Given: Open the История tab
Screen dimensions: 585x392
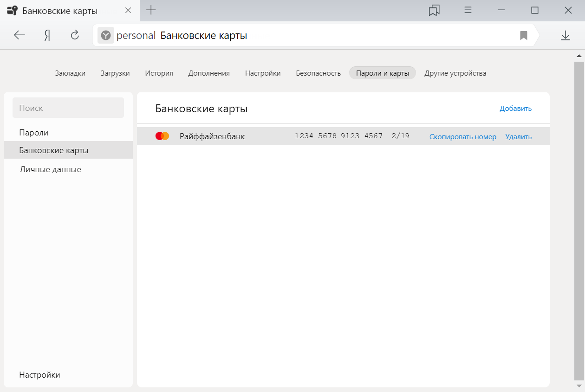Looking at the screenshot, I should click(159, 73).
